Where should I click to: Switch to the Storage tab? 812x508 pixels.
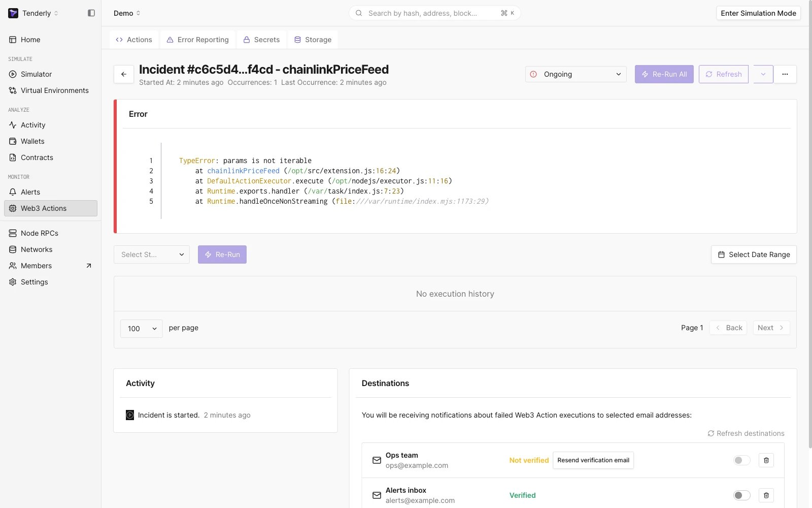[313, 40]
